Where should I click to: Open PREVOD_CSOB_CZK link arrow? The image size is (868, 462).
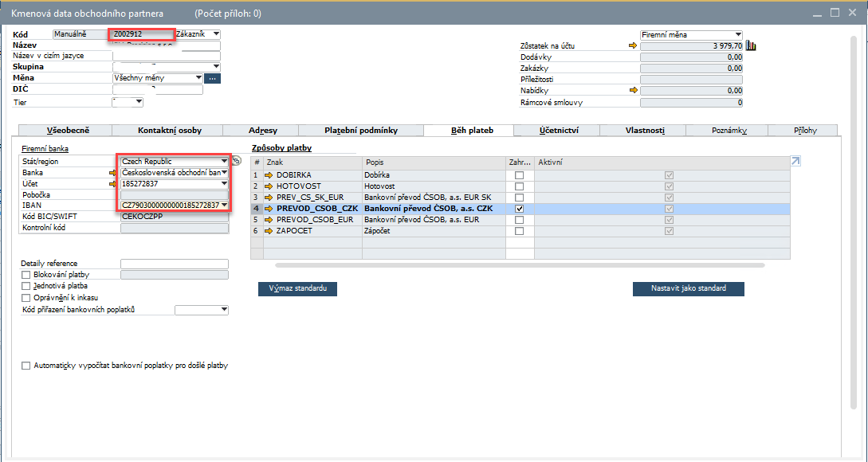pos(269,209)
